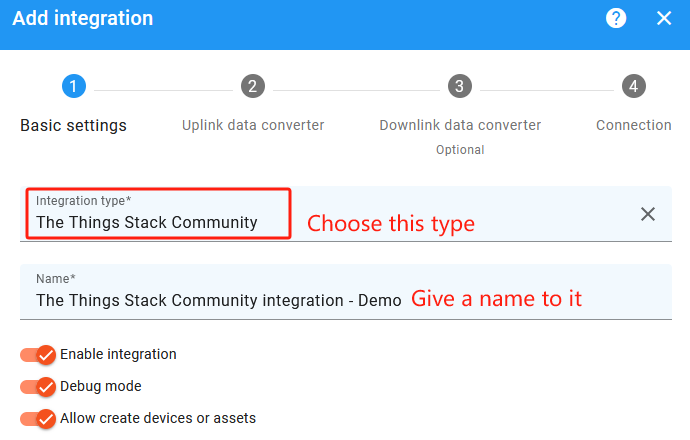Viewport: 690px width, 440px height.
Task: Select the Basic settings step label
Action: (x=73, y=126)
